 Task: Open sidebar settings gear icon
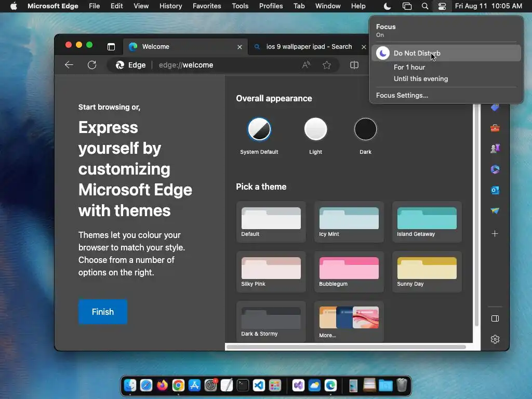click(495, 339)
